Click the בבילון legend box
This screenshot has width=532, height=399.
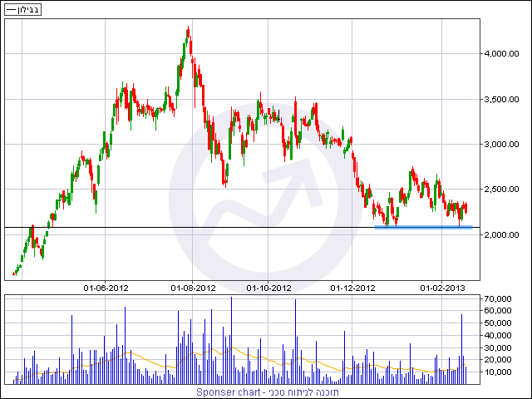(x=22, y=9)
